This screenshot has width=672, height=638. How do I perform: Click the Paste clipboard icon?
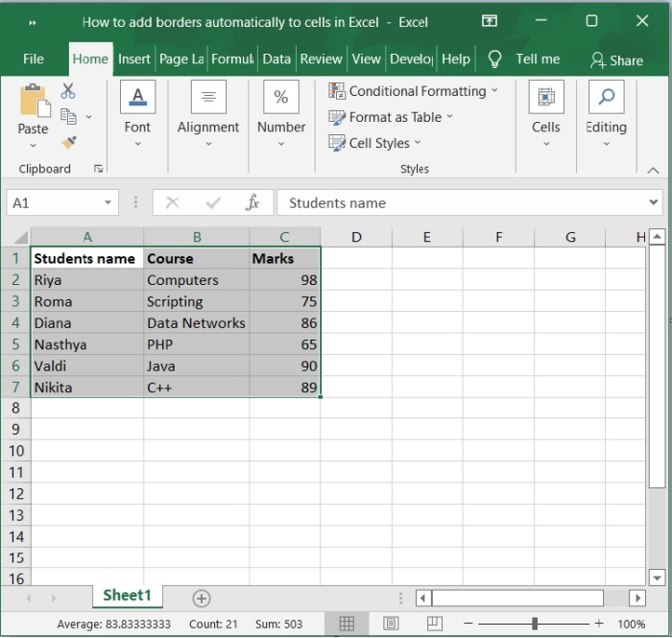(33, 101)
